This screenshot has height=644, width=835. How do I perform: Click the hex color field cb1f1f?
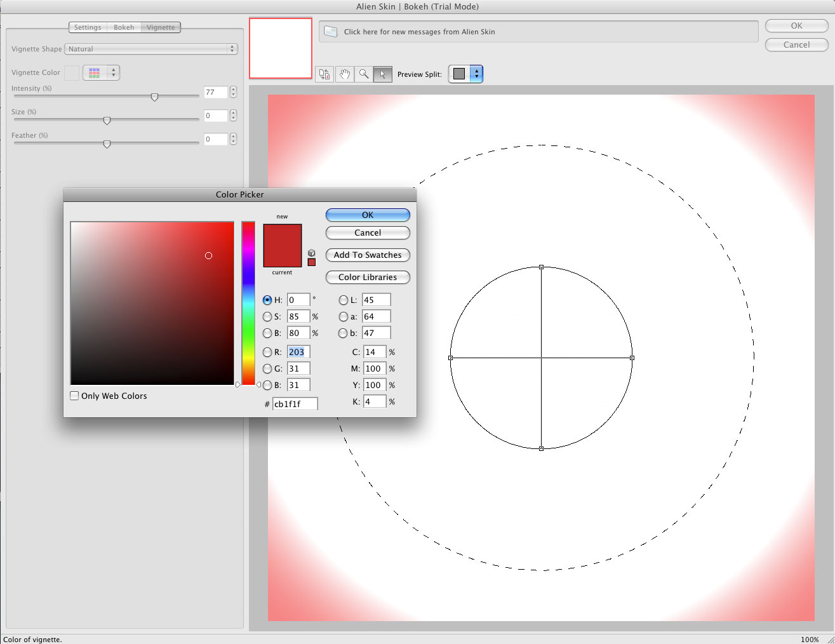(x=295, y=404)
